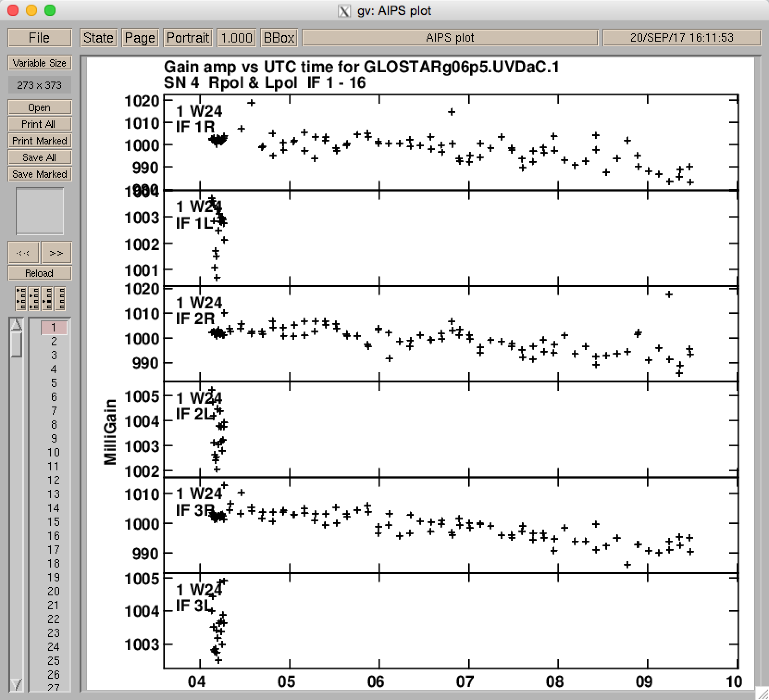Unmark all pages with fourth marker icon
Screen dimensions: 769x700
[60, 299]
